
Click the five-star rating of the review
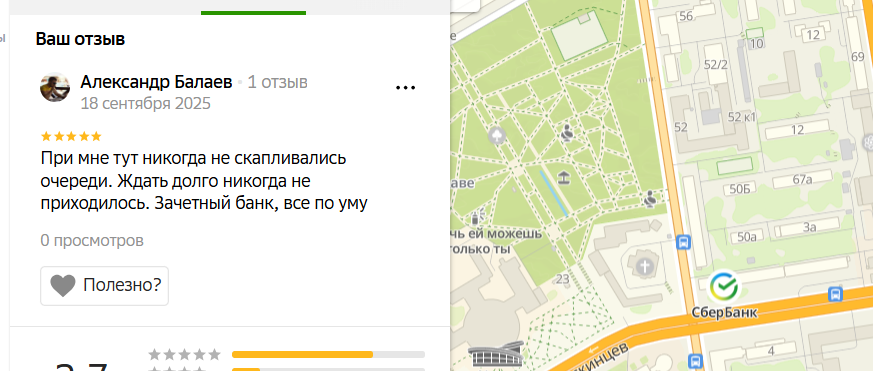tap(71, 136)
